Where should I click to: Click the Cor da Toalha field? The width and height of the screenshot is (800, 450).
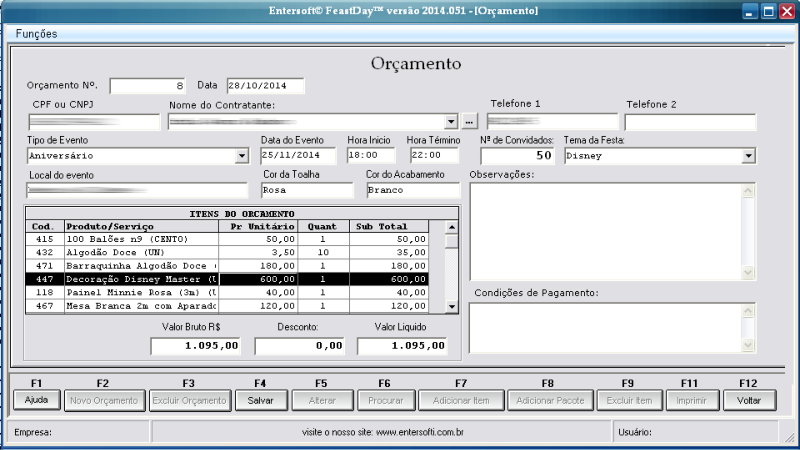[x=307, y=190]
